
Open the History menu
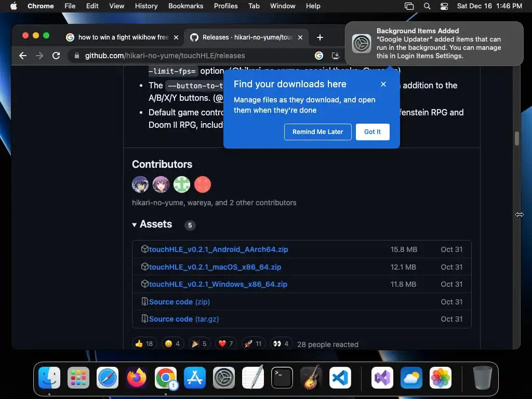coord(146,6)
